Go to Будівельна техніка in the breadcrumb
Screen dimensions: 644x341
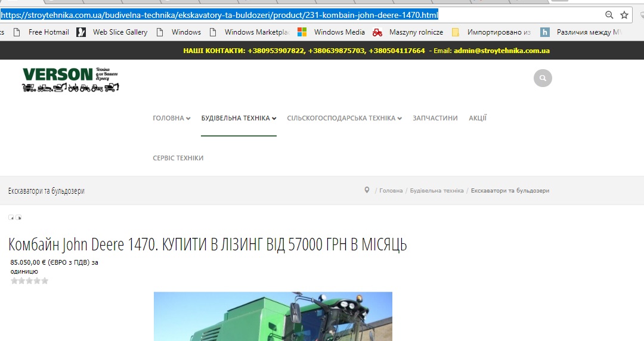[x=436, y=191]
